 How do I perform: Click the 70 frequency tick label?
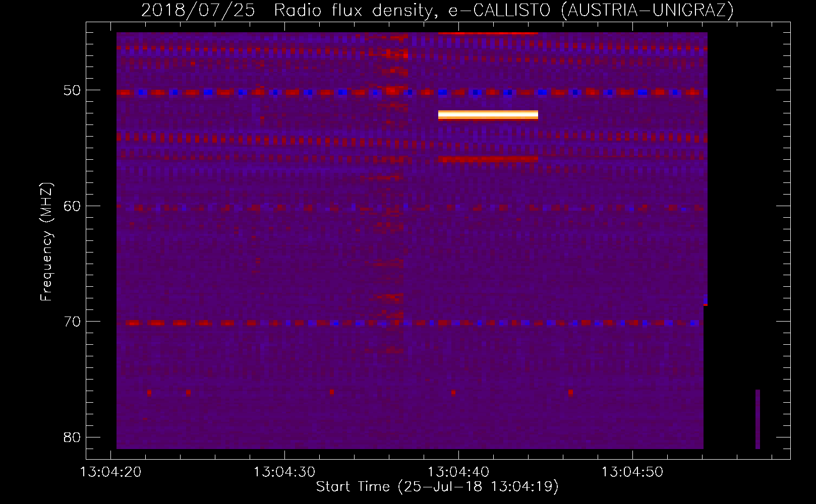click(72, 322)
